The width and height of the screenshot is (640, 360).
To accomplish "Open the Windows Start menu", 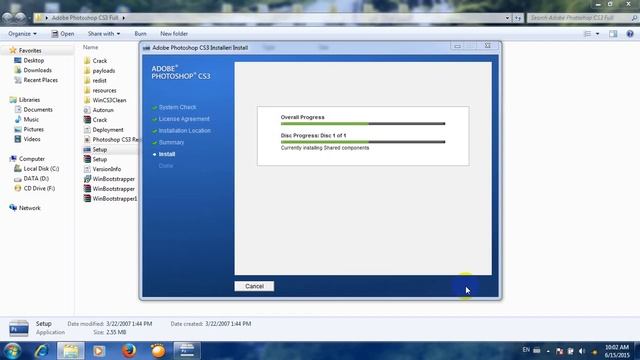I will (12, 351).
